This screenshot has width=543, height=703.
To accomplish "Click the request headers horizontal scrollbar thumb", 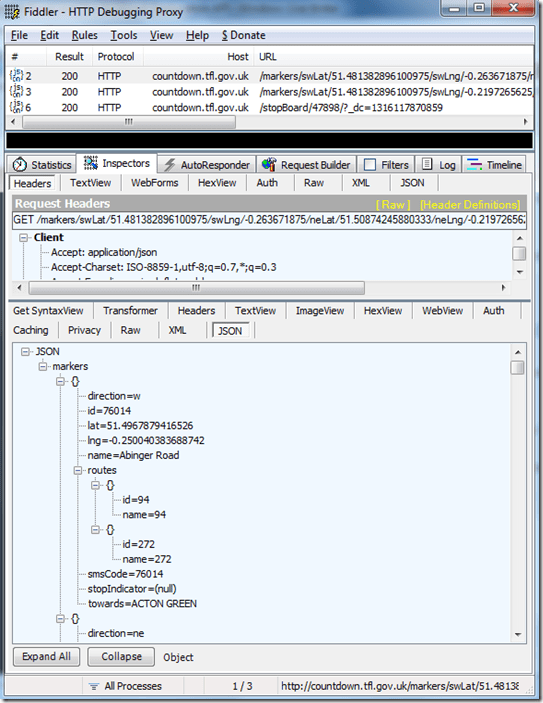I will point(196,287).
